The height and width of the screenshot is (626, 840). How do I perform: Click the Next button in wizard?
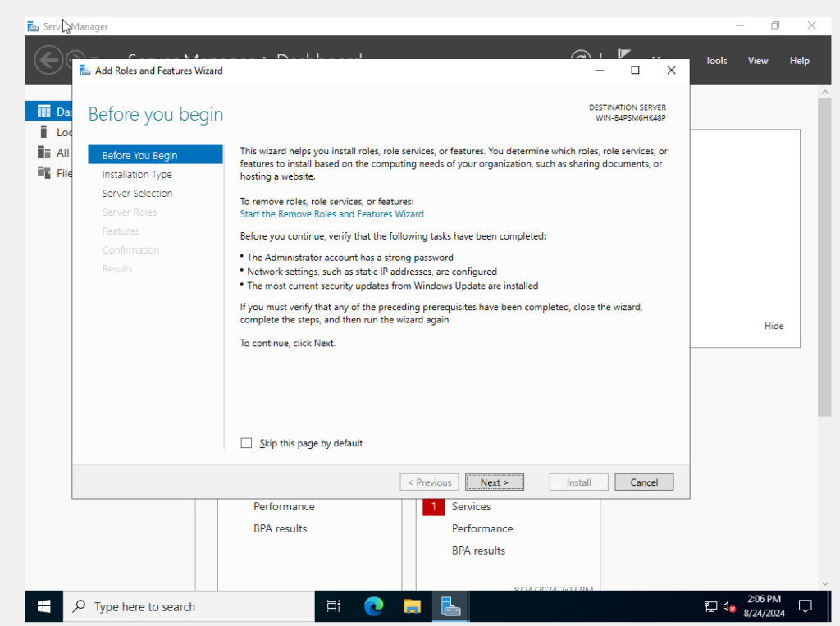click(494, 482)
